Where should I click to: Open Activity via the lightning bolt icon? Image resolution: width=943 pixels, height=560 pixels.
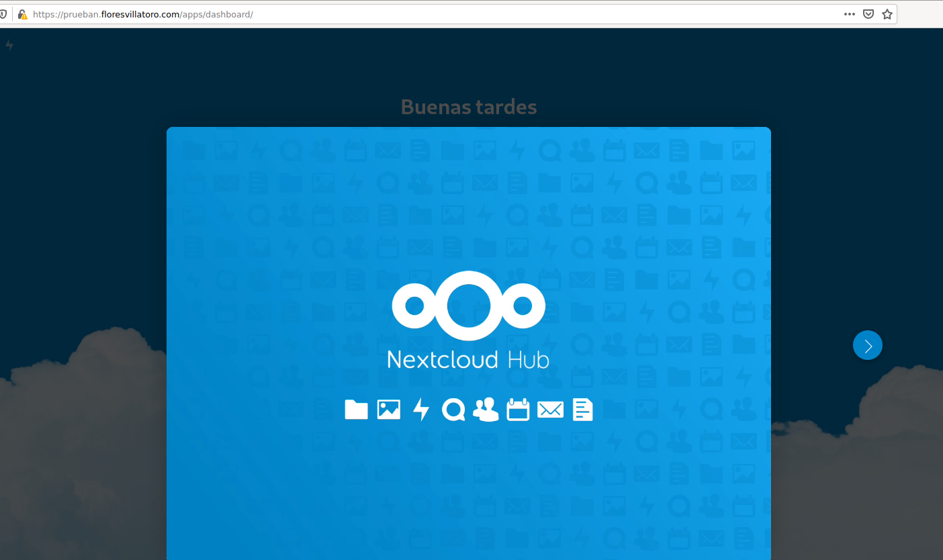click(x=9, y=45)
